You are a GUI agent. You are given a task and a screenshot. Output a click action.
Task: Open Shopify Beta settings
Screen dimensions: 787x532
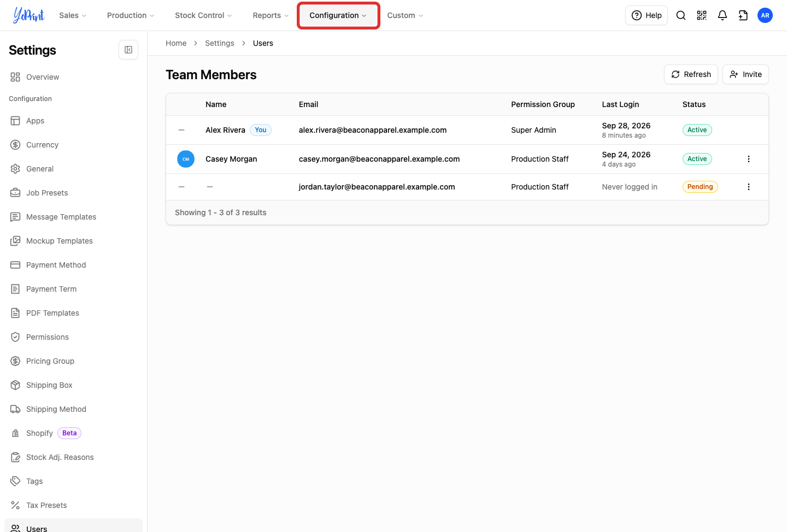pyautogui.click(x=73, y=433)
